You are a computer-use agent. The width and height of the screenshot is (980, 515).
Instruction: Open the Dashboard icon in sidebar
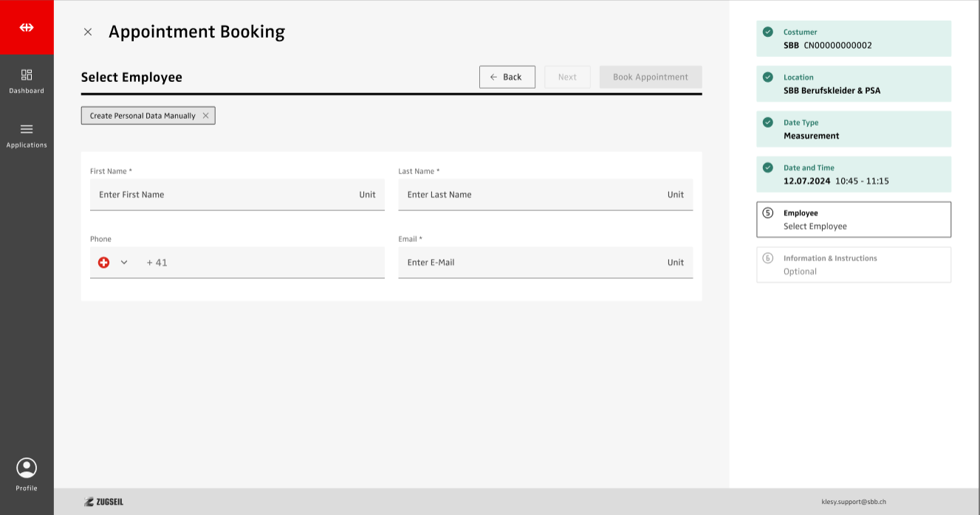pyautogui.click(x=27, y=75)
